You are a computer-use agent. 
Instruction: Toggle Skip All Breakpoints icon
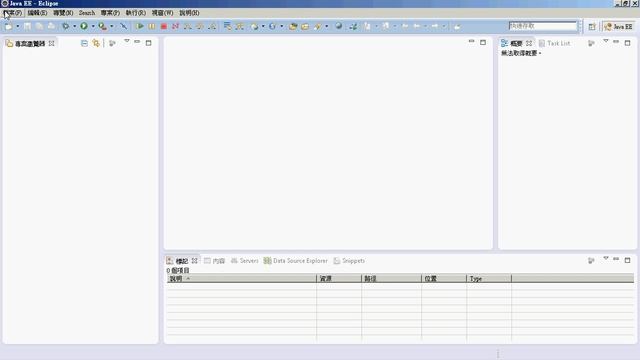click(x=123, y=27)
